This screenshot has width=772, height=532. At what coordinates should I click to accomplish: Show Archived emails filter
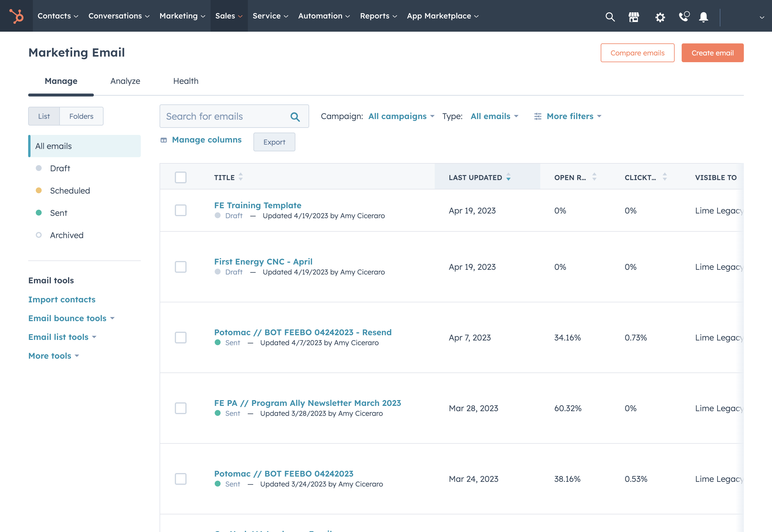click(x=59, y=235)
